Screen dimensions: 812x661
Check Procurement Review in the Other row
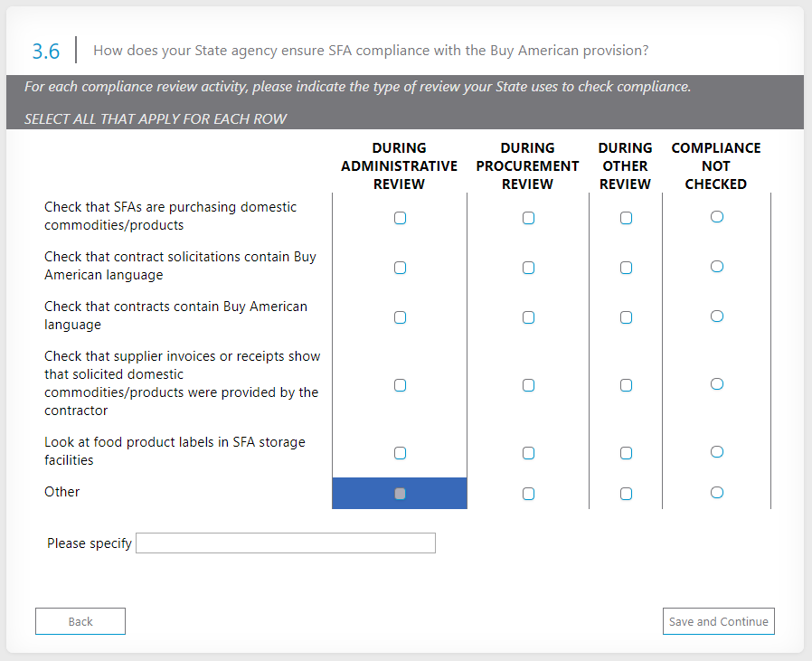pos(528,494)
